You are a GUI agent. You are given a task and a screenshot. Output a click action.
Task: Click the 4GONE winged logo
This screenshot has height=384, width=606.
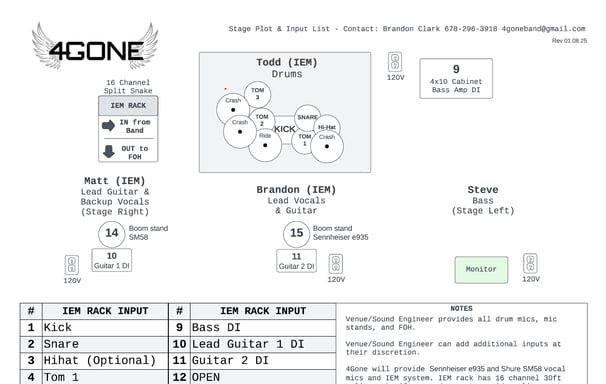coord(95,46)
